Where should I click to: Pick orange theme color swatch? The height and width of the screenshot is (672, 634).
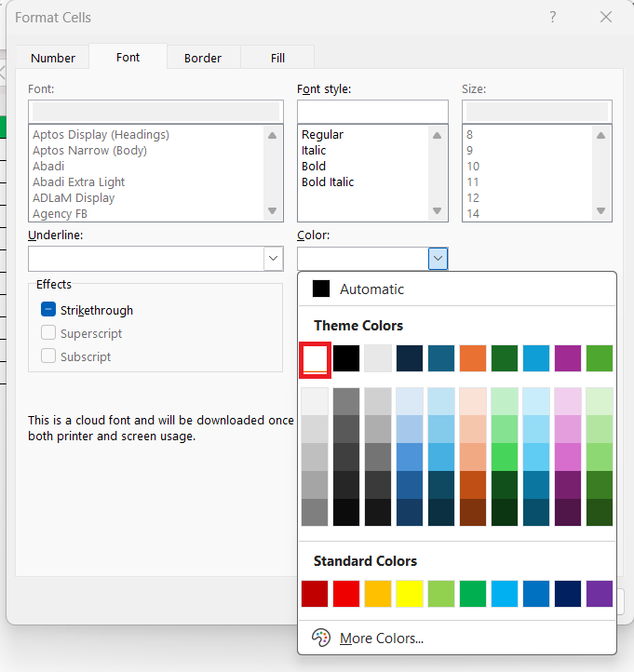coord(473,358)
